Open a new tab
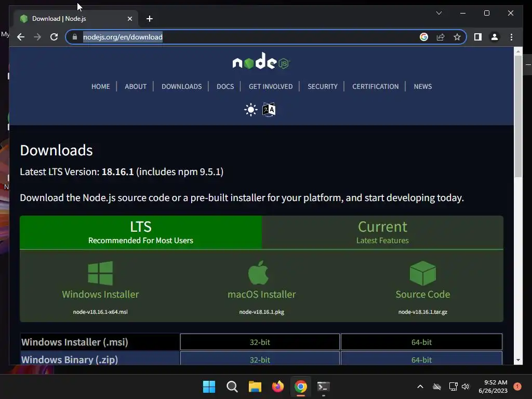532x399 pixels. [x=150, y=19]
